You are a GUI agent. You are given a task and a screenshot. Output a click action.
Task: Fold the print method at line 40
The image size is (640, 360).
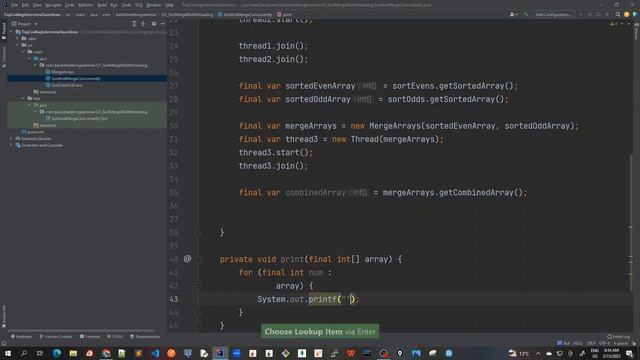pos(198,259)
